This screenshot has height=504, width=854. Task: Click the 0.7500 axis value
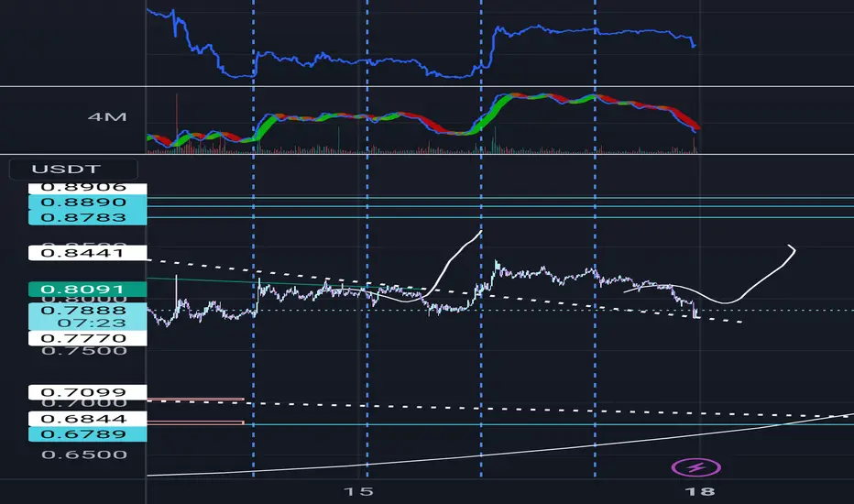click(x=84, y=350)
